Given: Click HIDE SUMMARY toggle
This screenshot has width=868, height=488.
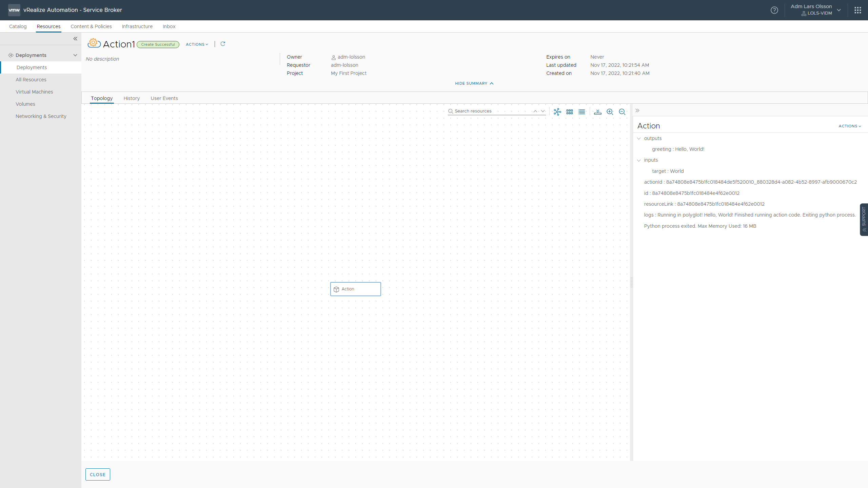Looking at the screenshot, I should tap(474, 83).
